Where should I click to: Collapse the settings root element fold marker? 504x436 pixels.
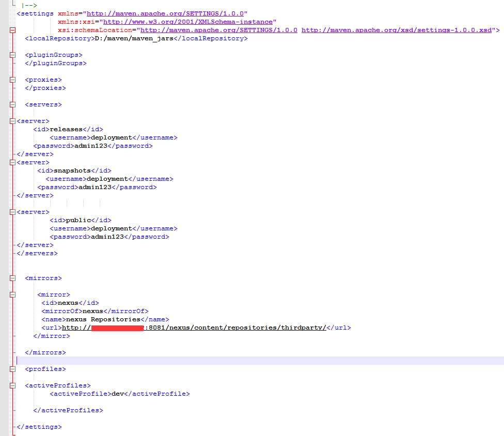(x=12, y=30)
